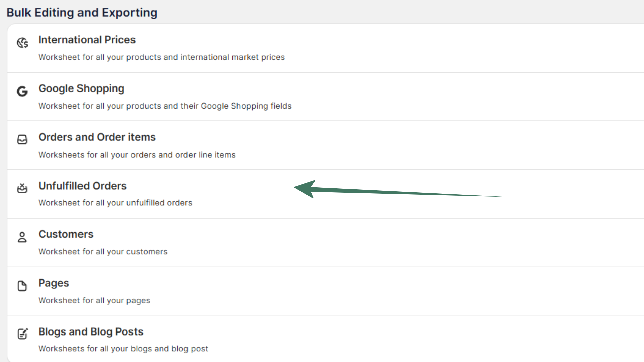Click the Blogs edit-note icon

coord(22,334)
